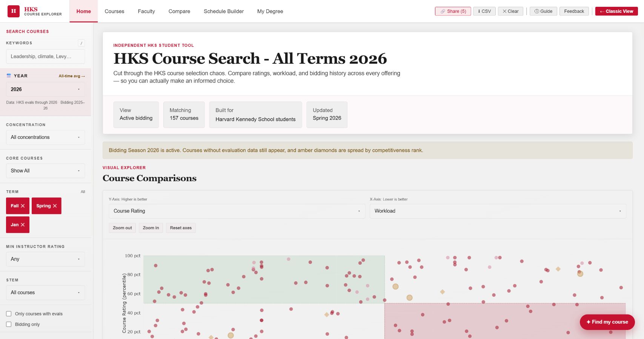
Task: Click the Matching 157 courses card
Action: [x=184, y=115]
